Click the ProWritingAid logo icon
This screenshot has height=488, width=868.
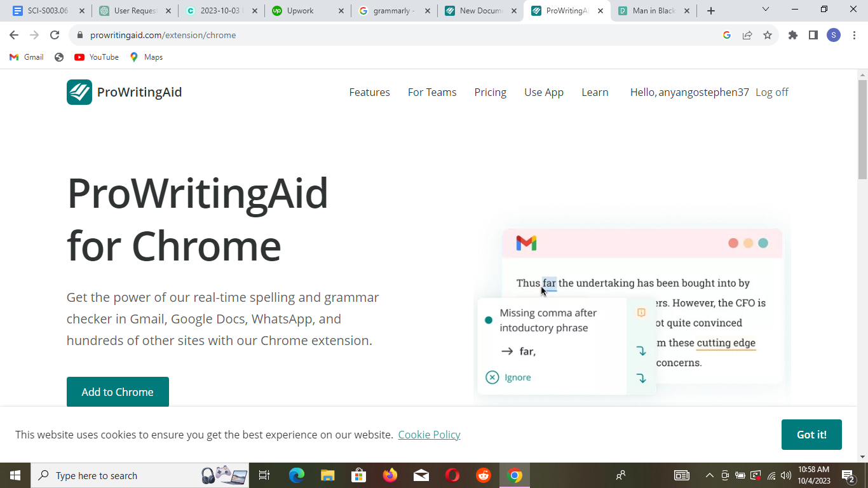click(x=79, y=92)
